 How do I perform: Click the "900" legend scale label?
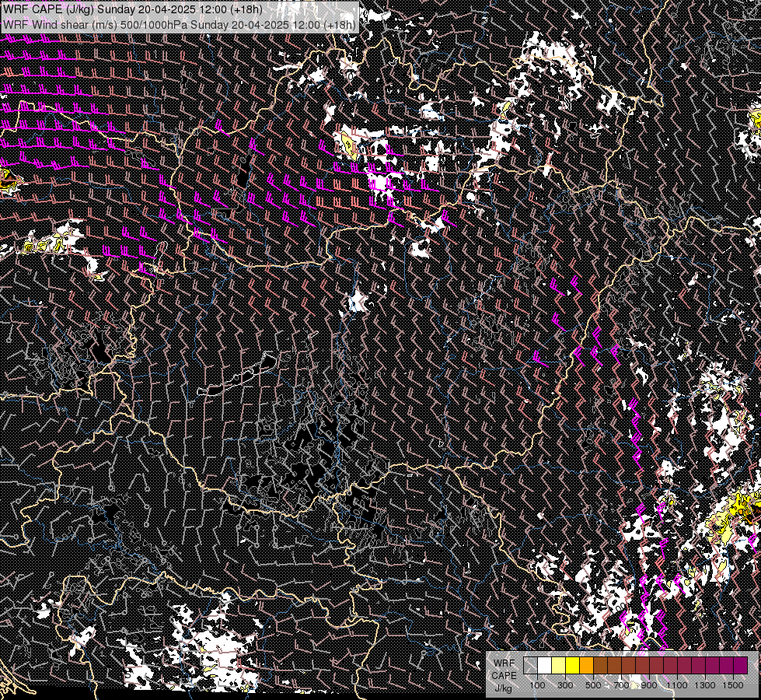tap(649, 685)
